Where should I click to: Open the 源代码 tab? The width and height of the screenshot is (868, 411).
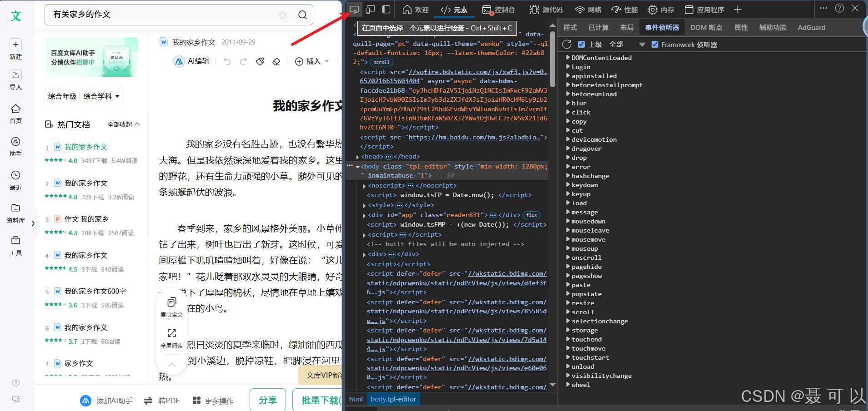coord(546,10)
